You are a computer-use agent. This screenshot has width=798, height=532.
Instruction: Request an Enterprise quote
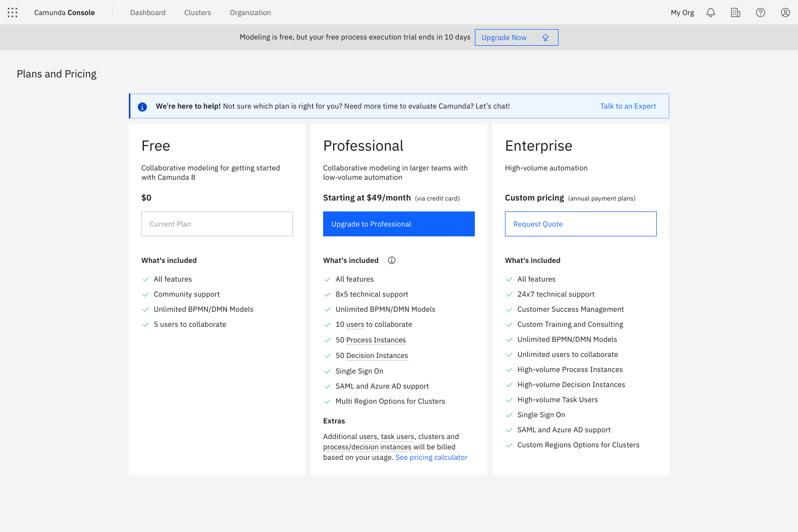click(x=581, y=224)
